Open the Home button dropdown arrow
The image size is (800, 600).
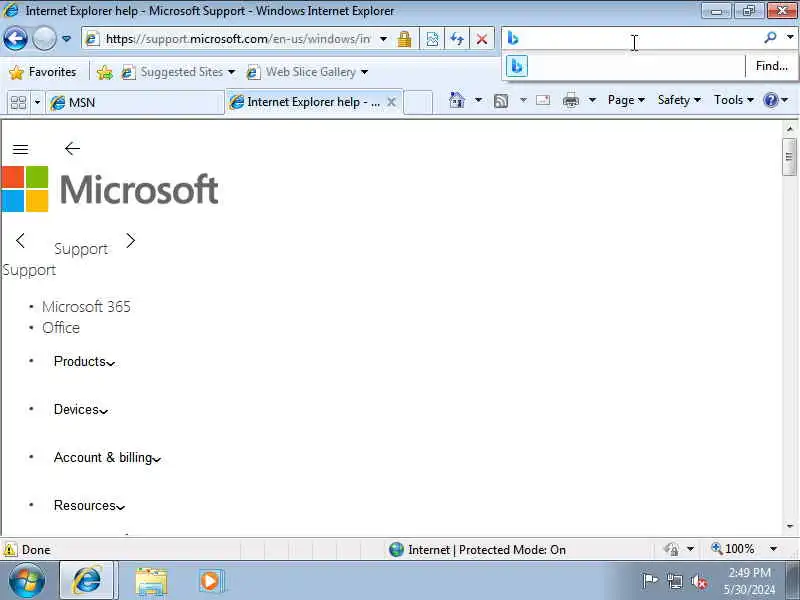point(478,101)
